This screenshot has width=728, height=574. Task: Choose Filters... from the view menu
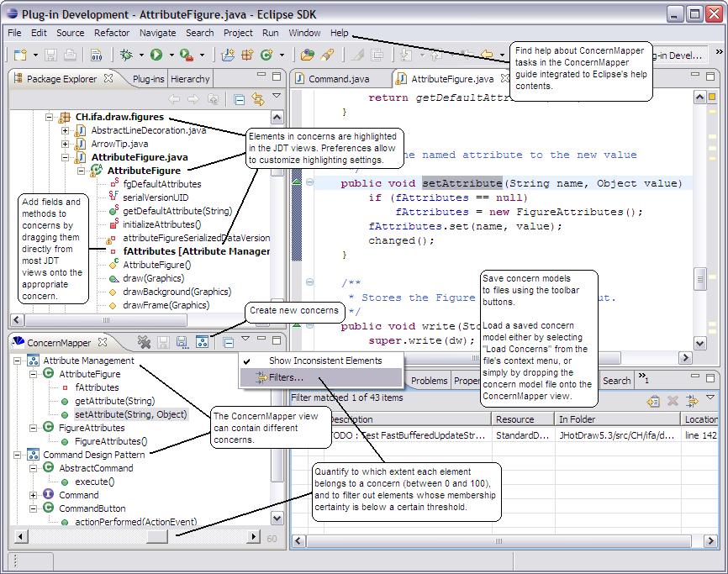(x=320, y=377)
